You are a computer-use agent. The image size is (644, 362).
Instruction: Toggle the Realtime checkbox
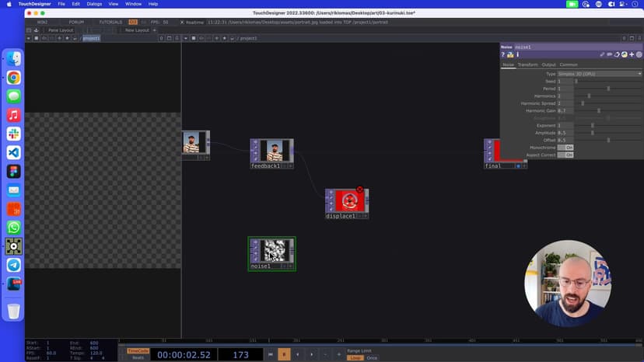(182, 22)
